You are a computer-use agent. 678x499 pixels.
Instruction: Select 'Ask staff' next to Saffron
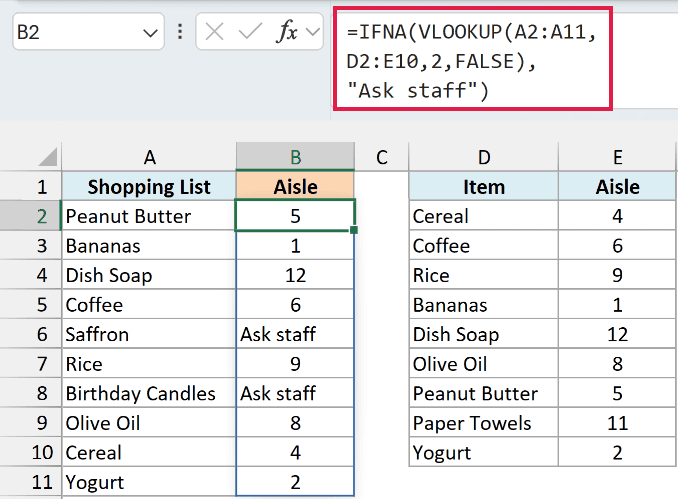pos(295,334)
